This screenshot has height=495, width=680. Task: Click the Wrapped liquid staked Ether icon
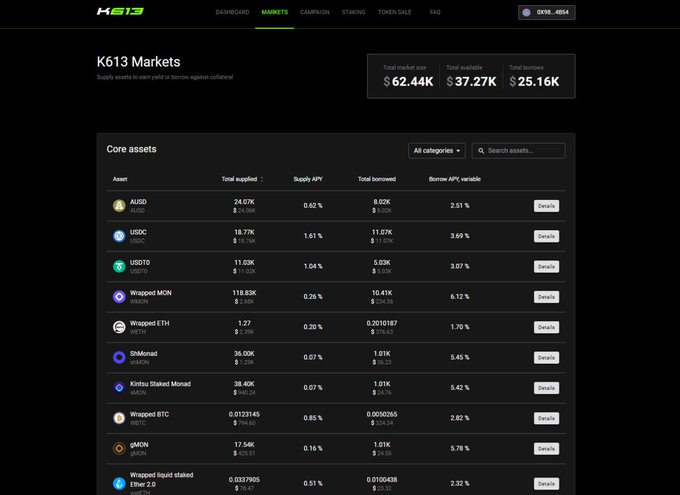tap(119, 483)
